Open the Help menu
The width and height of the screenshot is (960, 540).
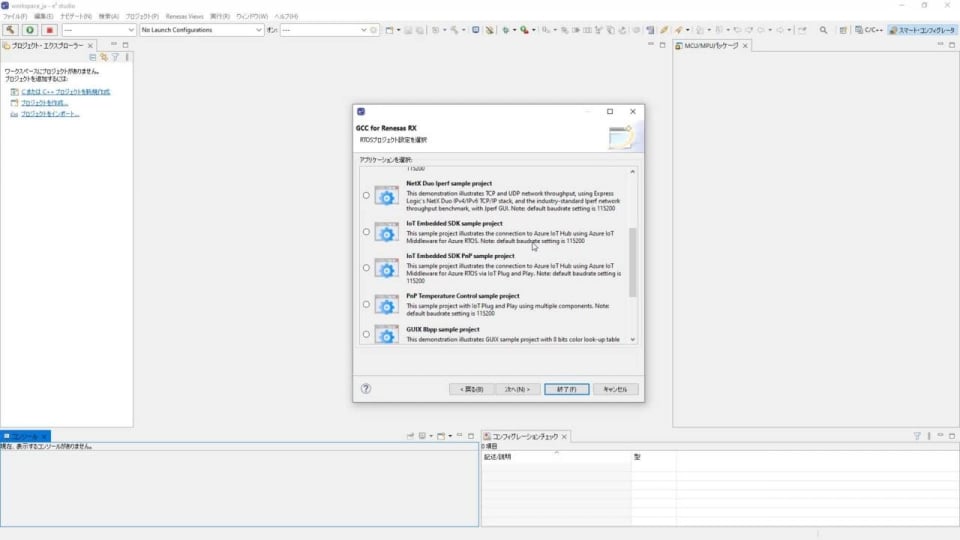[x=286, y=17]
